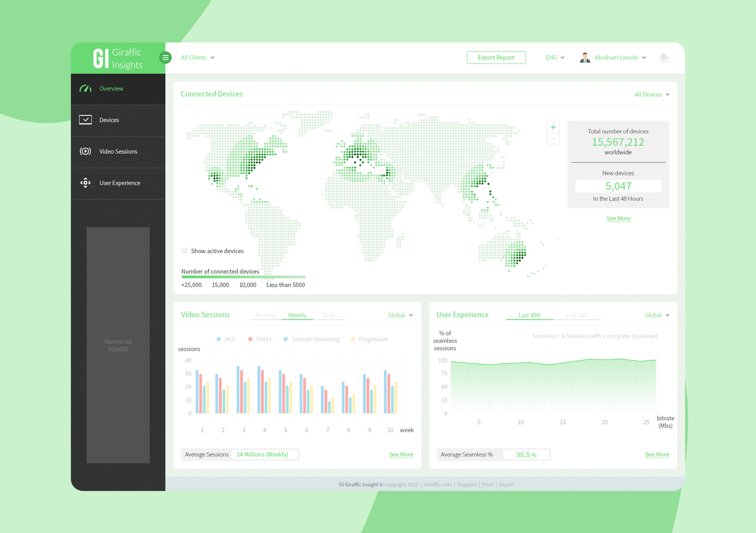Viewport: 756px width, 533px height.
Task: Click the Average Sessions label
Action: (x=207, y=455)
